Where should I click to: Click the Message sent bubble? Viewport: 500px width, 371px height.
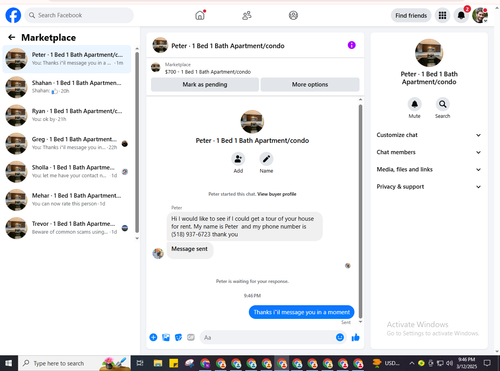[x=190, y=249]
